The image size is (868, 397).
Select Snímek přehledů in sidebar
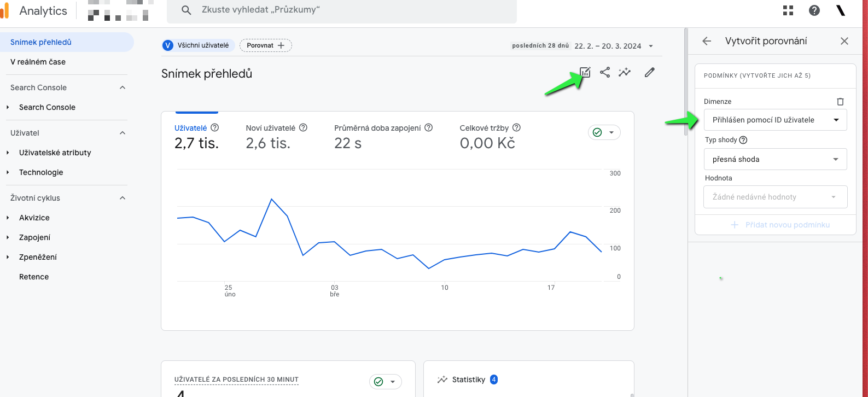pyautogui.click(x=66, y=42)
